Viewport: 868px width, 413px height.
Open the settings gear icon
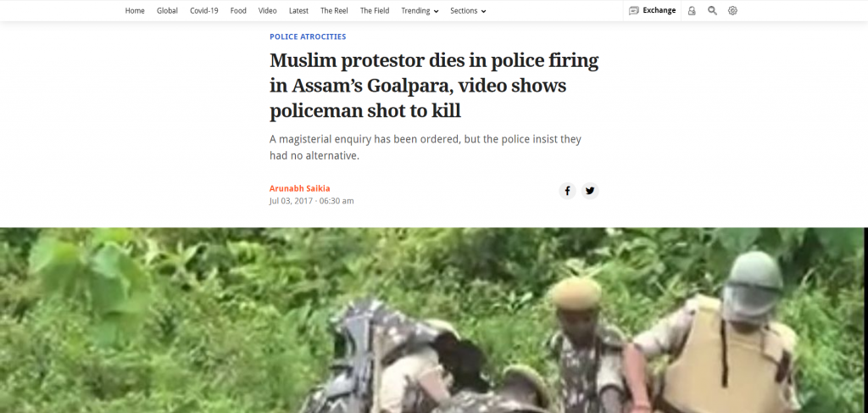[x=732, y=10]
